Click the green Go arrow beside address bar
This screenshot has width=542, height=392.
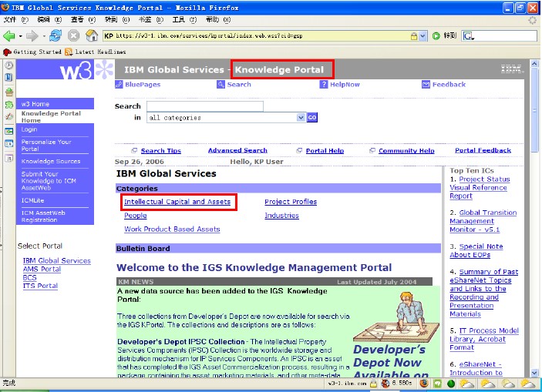[x=436, y=35]
